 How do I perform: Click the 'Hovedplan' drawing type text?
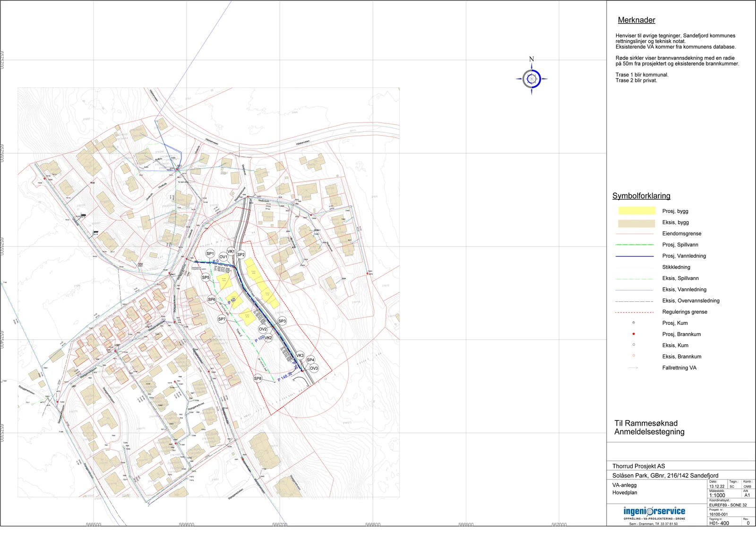point(625,493)
